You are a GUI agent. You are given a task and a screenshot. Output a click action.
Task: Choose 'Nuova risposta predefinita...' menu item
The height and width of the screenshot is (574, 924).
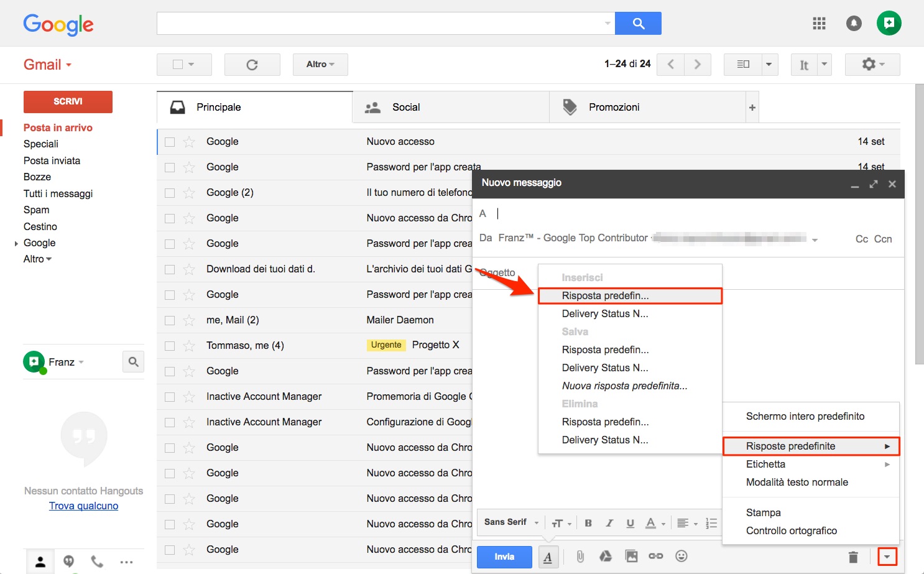[630, 386]
